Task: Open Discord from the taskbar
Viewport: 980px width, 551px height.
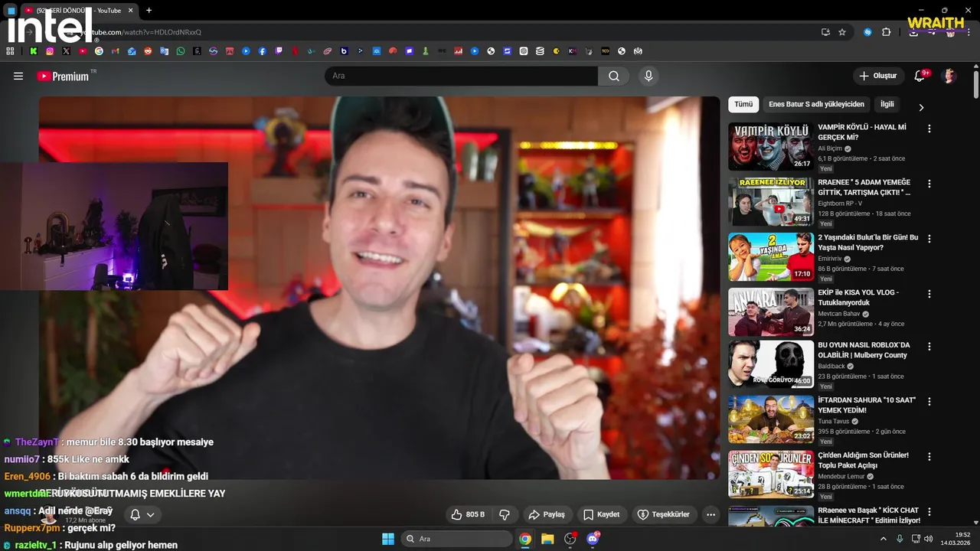Action: coord(593,539)
